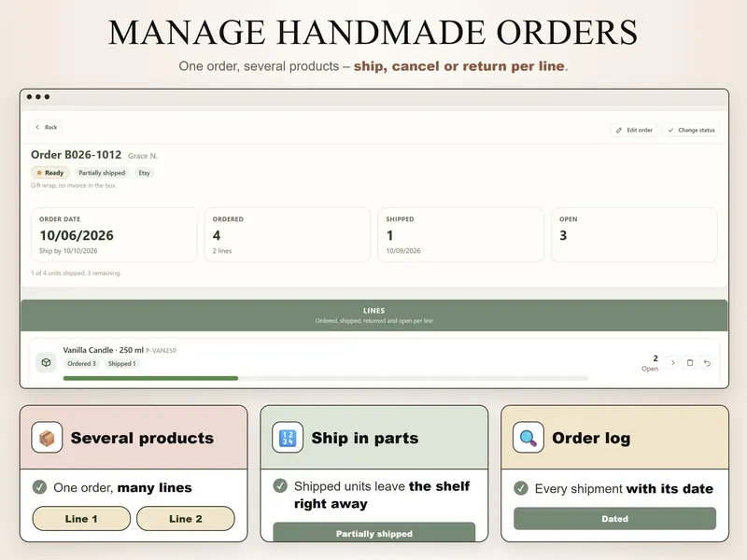Select the Partially shipped tag
Viewport: 747px width, 560px height.
(x=102, y=173)
